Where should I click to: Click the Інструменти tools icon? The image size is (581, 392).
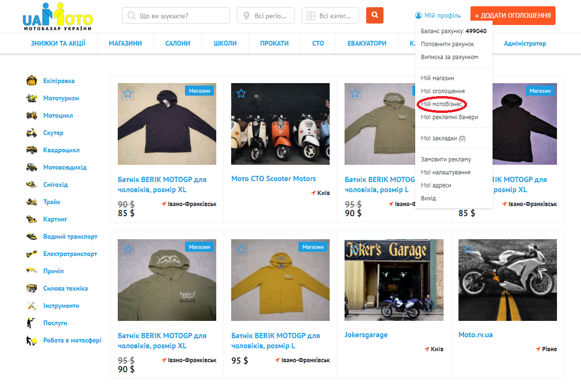pos(32,306)
